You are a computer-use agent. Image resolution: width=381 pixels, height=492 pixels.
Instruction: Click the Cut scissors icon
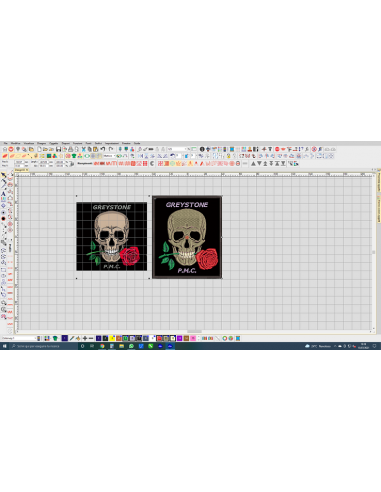point(84,149)
